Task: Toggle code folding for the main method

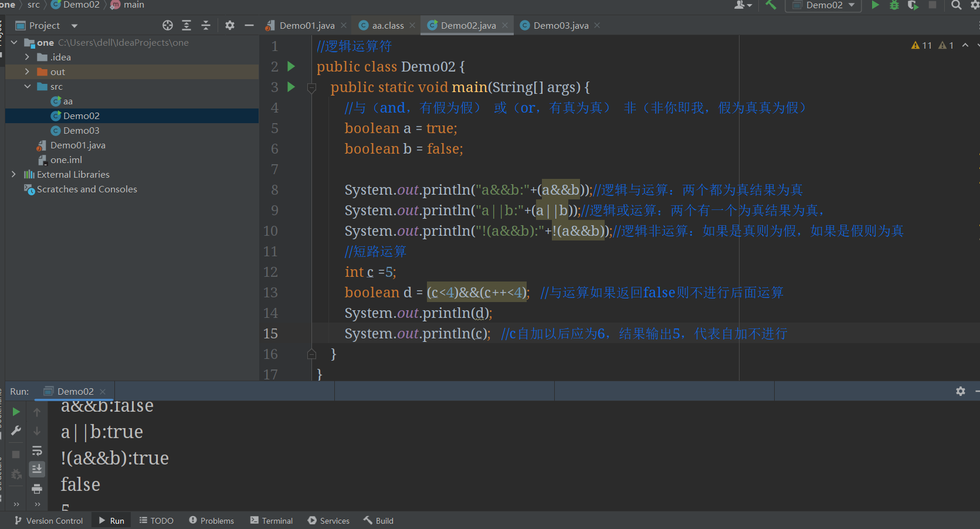Action: click(312, 88)
